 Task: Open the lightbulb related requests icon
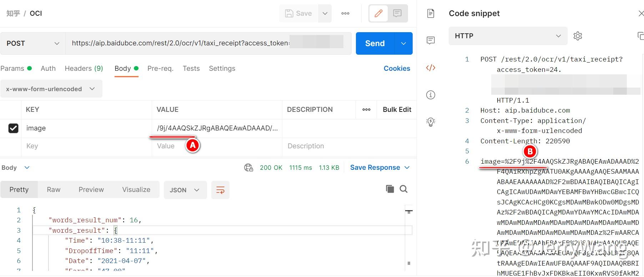431,122
